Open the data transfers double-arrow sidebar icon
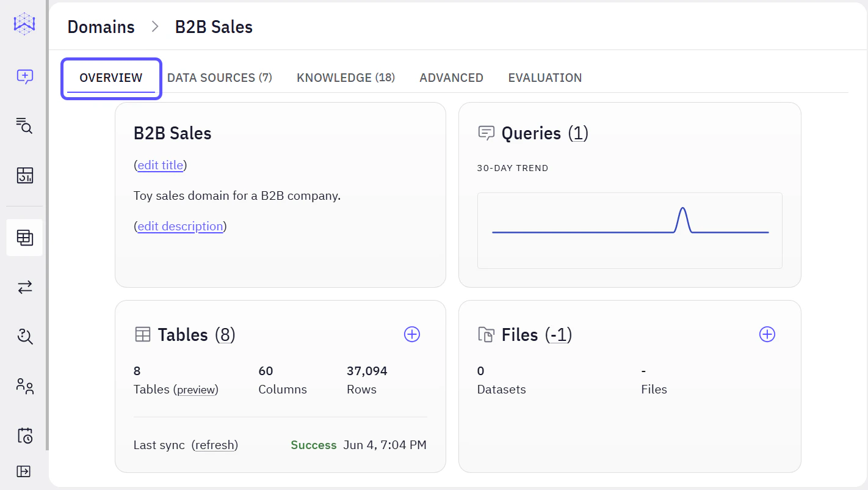 (x=23, y=287)
